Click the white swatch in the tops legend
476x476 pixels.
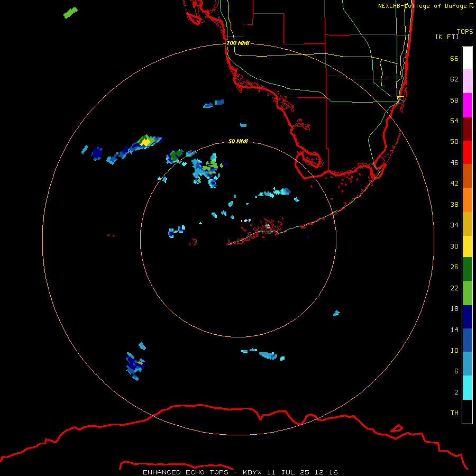click(x=467, y=58)
